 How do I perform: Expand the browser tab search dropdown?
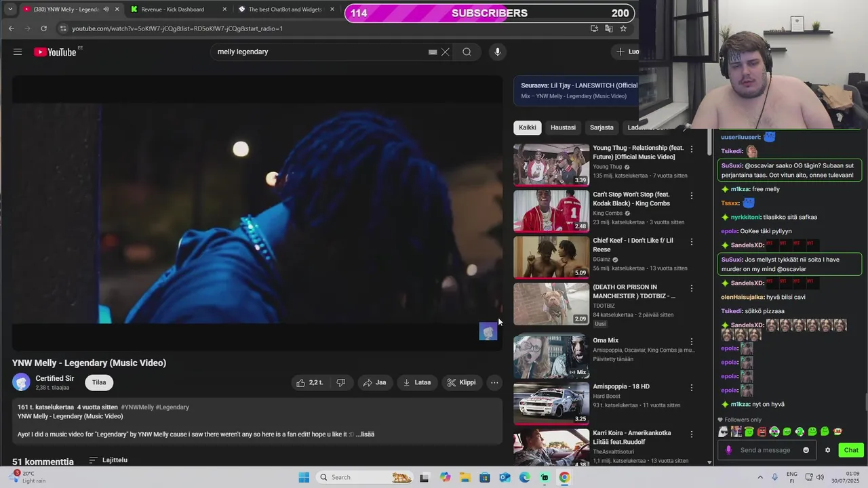coord(10,9)
